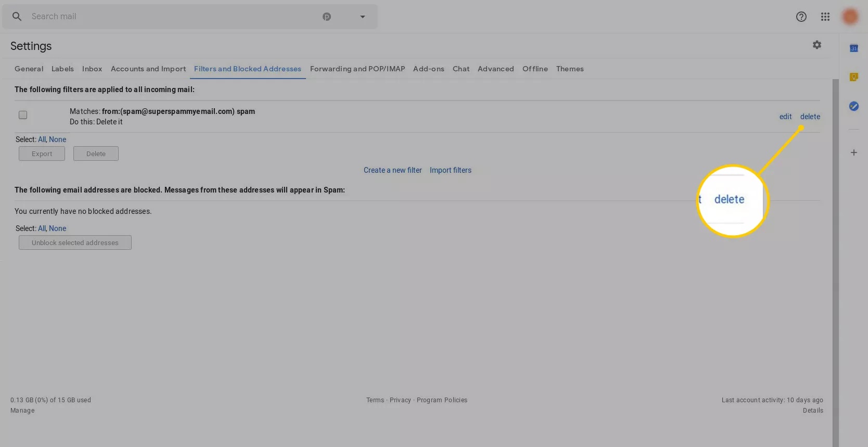Open Google Keep in side panel

[853, 77]
